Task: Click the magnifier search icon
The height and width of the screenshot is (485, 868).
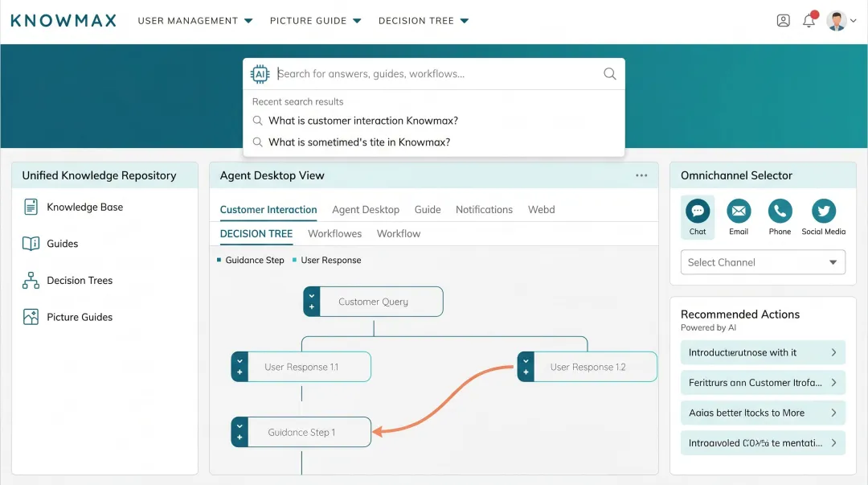Action: click(x=609, y=74)
